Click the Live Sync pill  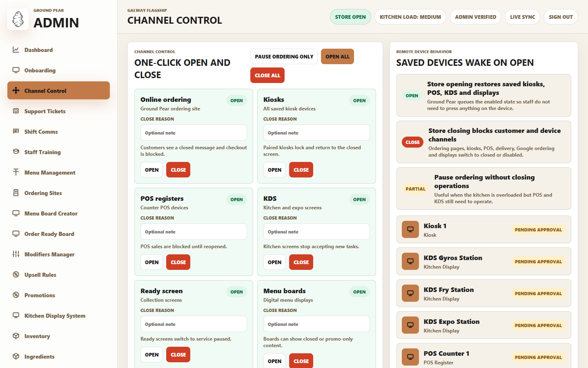point(523,17)
